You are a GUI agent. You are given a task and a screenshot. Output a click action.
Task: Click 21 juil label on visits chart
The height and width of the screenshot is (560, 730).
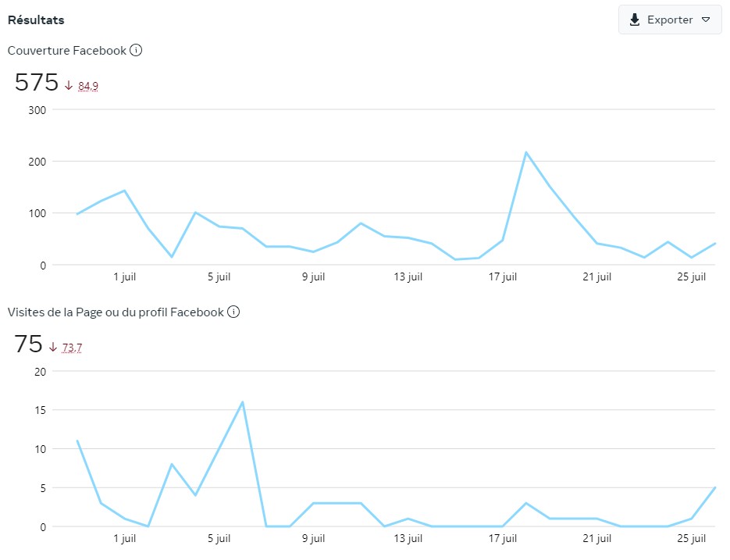(596, 539)
